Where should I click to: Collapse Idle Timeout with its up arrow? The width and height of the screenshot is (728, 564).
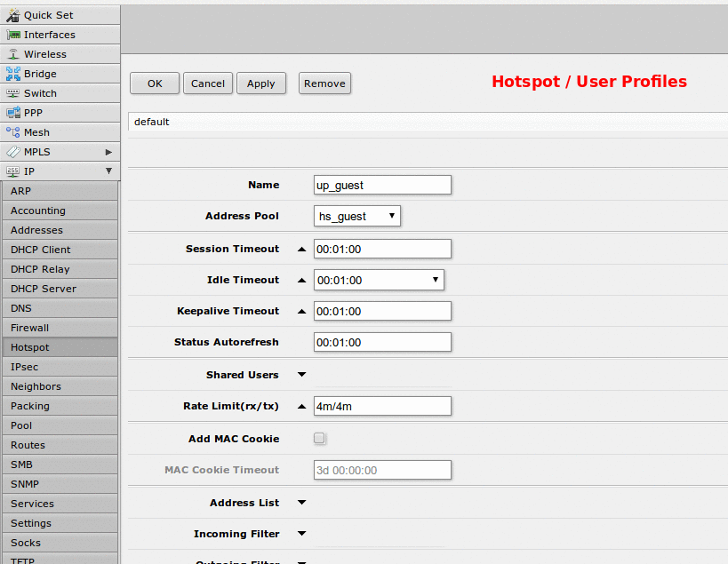[302, 280]
